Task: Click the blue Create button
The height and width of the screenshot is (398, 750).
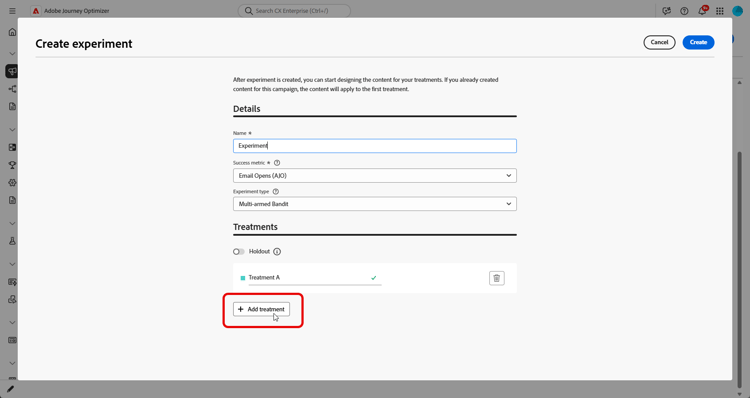Action: point(698,42)
